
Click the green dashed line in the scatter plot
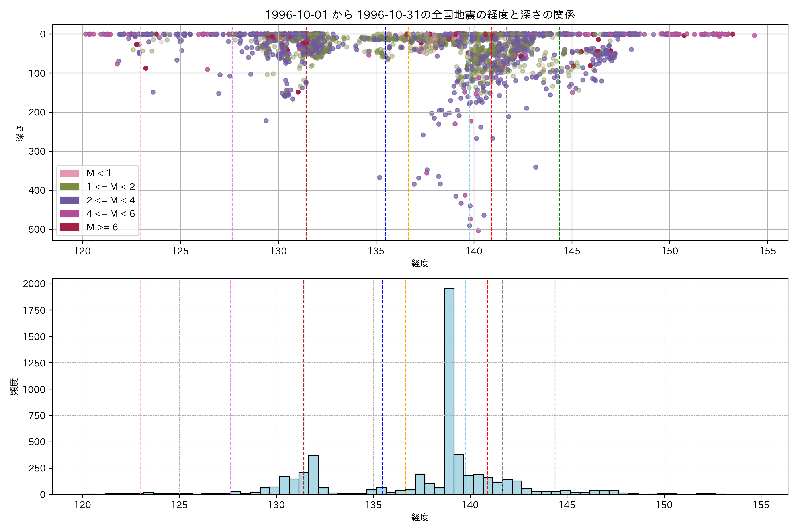click(559, 136)
